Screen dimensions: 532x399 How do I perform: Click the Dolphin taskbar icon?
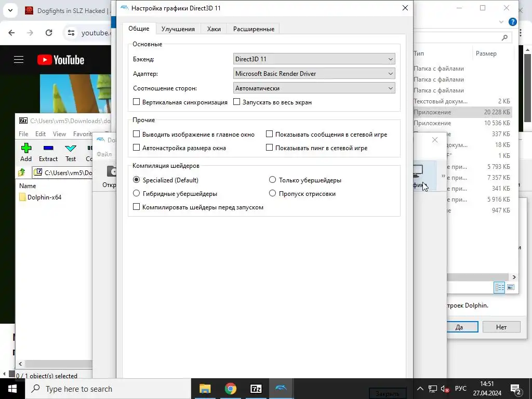[281, 389]
